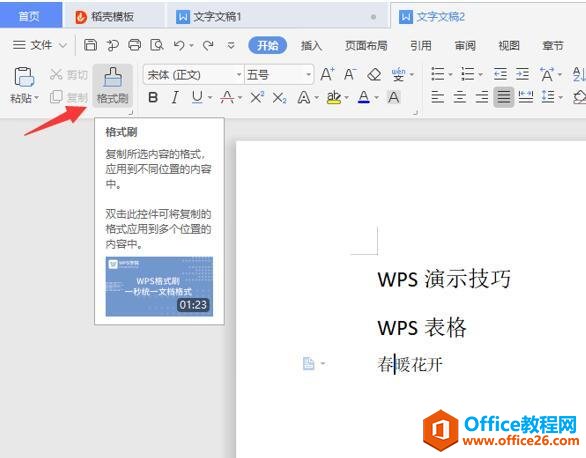Click the Print icon in quick toolbar

tap(135, 45)
